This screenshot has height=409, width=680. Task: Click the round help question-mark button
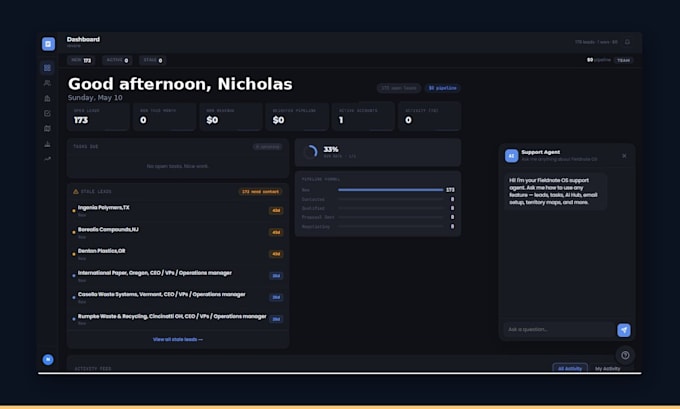click(x=625, y=355)
